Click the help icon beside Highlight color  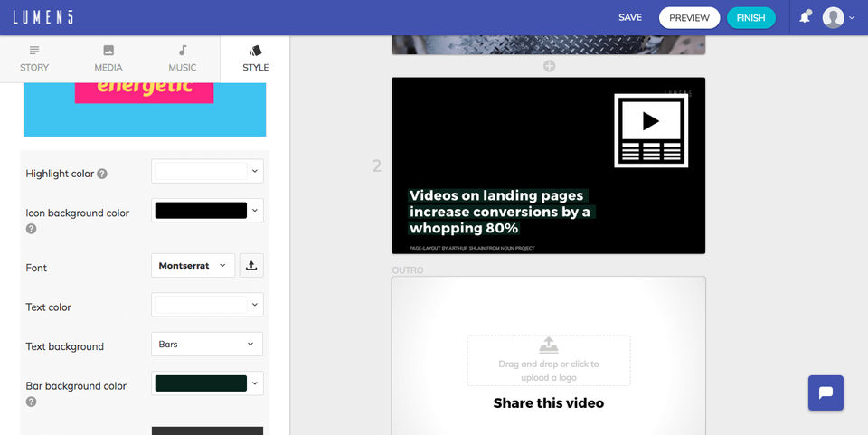(102, 174)
